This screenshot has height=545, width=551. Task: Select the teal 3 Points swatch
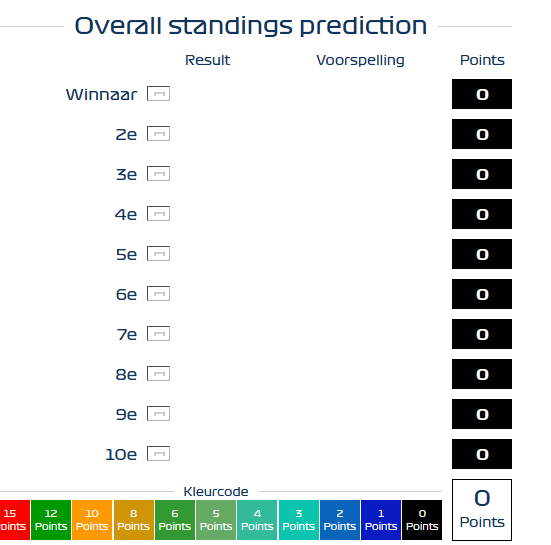(299, 520)
